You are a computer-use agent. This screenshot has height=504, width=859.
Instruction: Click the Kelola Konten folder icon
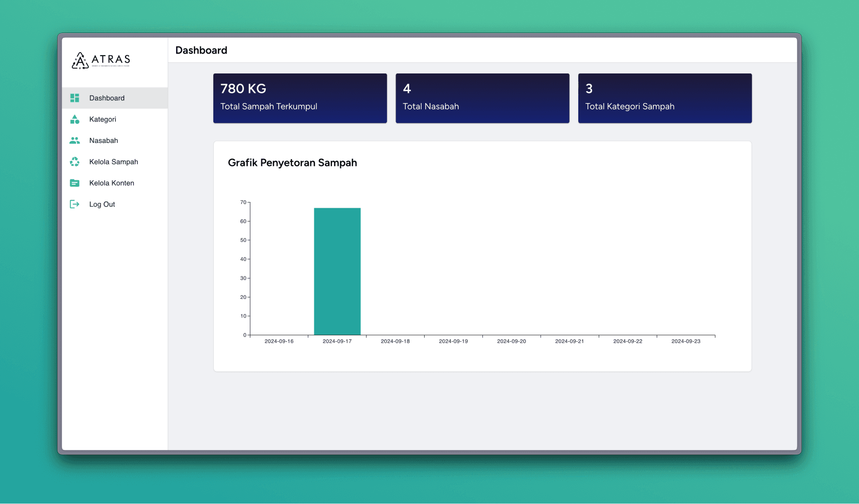(x=75, y=183)
